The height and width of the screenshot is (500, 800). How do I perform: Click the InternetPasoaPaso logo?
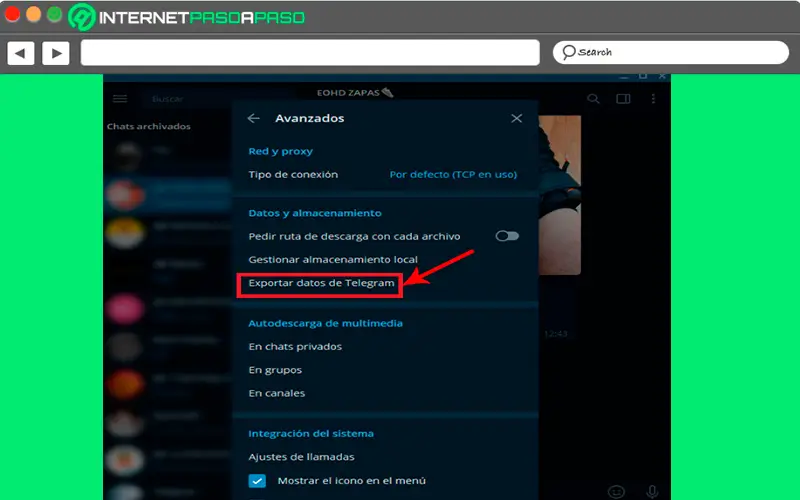click(187, 17)
